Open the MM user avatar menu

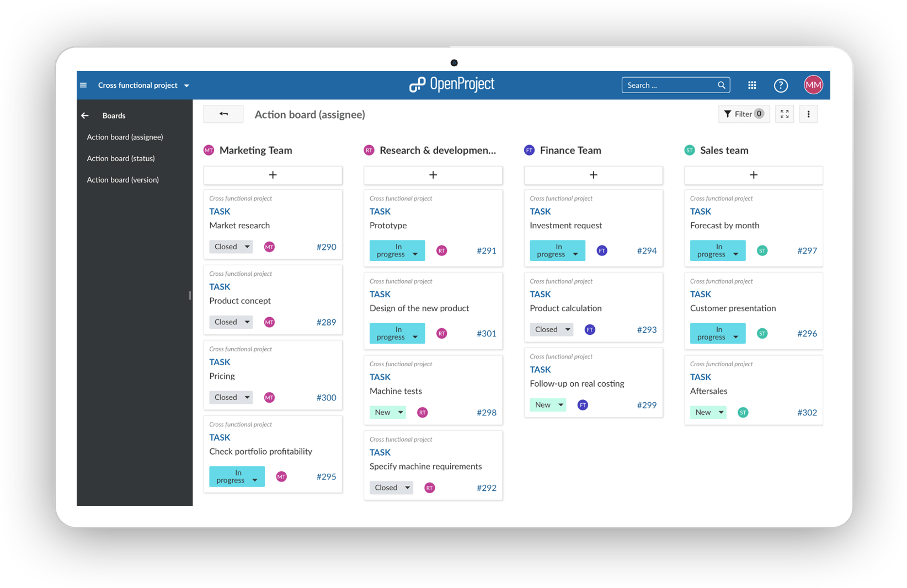point(813,84)
